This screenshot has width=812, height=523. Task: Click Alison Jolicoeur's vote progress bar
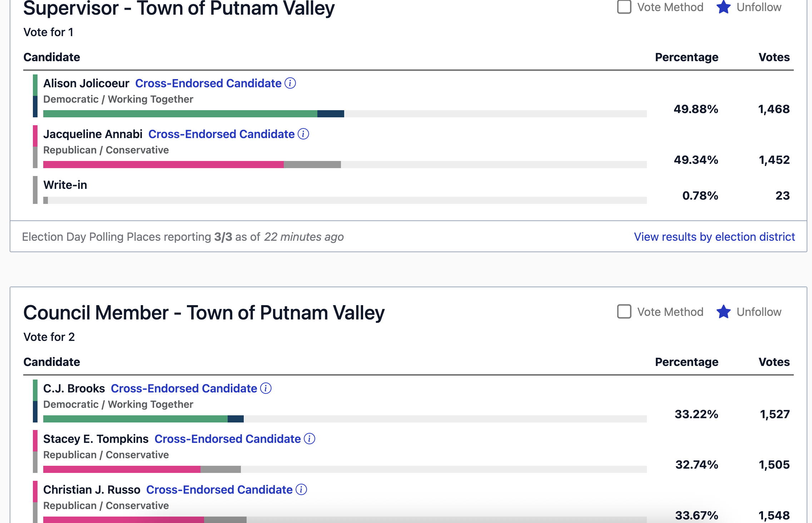[193, 114]
